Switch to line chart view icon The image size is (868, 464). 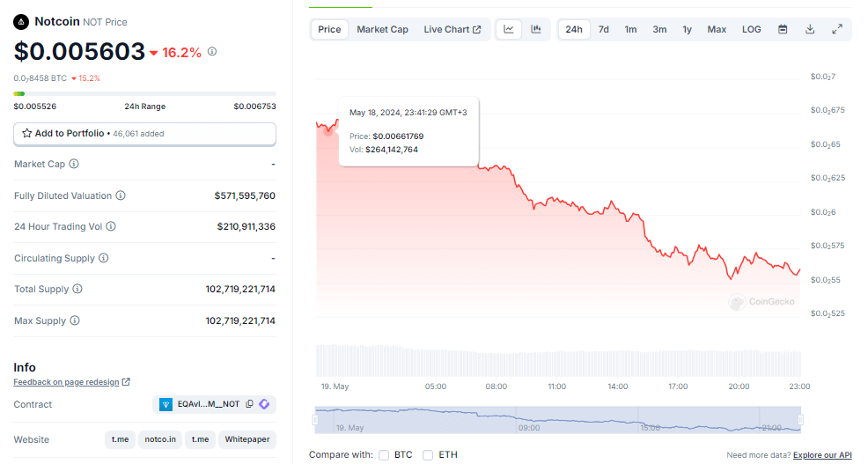[509, 29]
